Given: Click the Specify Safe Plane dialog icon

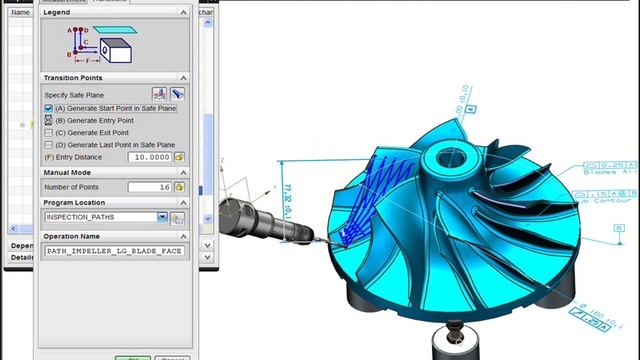Looking at the screenshot, I should pos(159,94).
